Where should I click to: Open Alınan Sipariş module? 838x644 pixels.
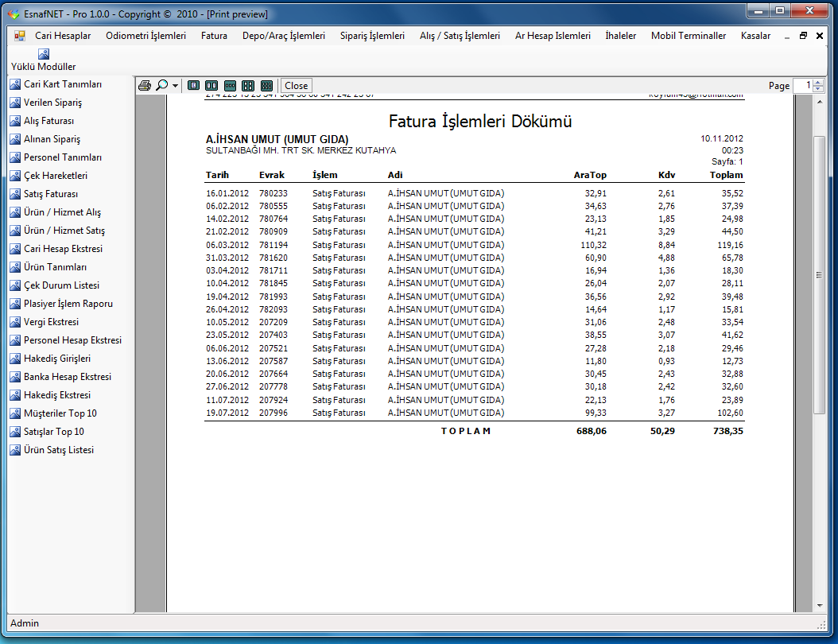45,139
